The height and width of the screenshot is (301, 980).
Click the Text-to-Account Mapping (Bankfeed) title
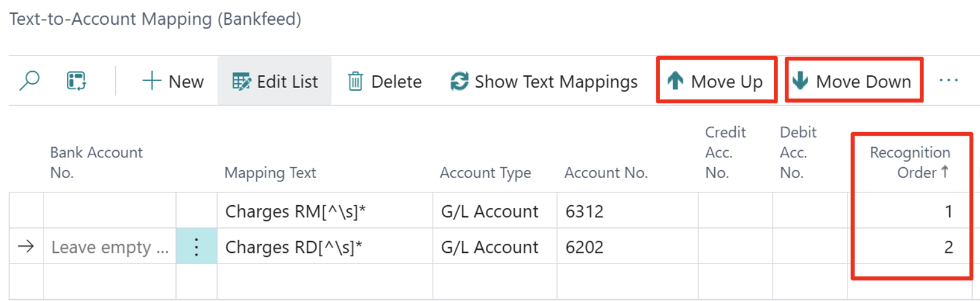click(155, 19)
